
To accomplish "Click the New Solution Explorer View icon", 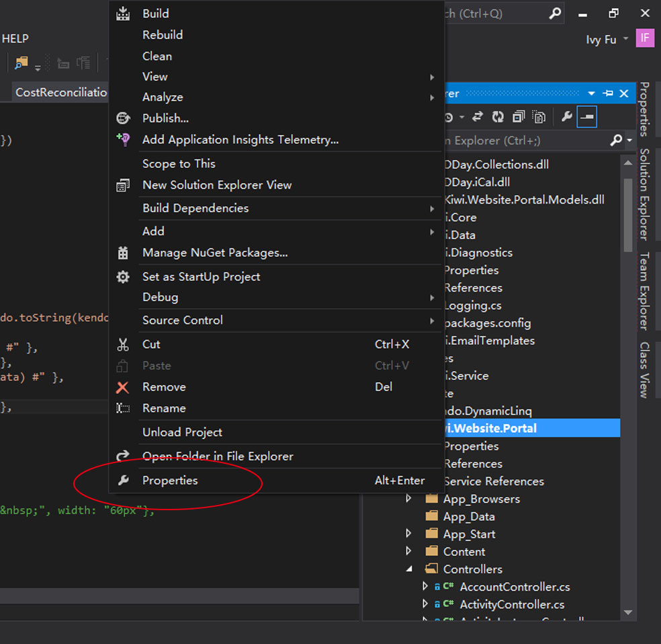I will [x=123, y=185].
